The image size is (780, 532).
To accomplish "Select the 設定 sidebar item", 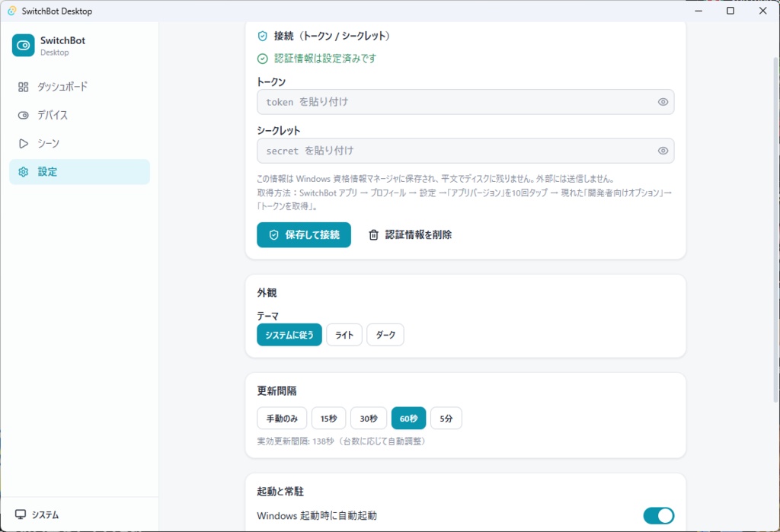I will (x=79, y=172).
